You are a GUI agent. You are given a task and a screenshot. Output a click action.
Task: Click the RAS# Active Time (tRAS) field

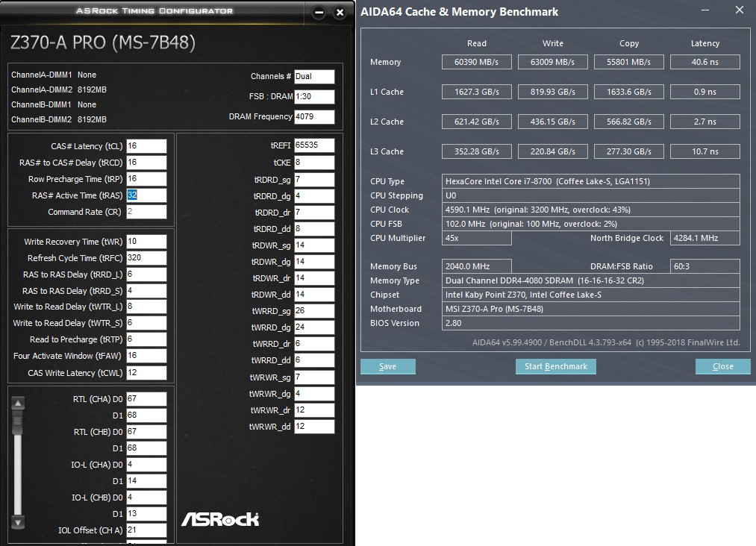(x=146, y=195)
